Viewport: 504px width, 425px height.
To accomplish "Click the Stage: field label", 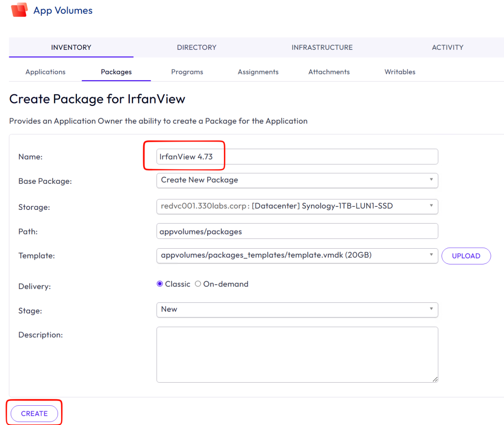I will pyautogui.click(x=30, y=311).
